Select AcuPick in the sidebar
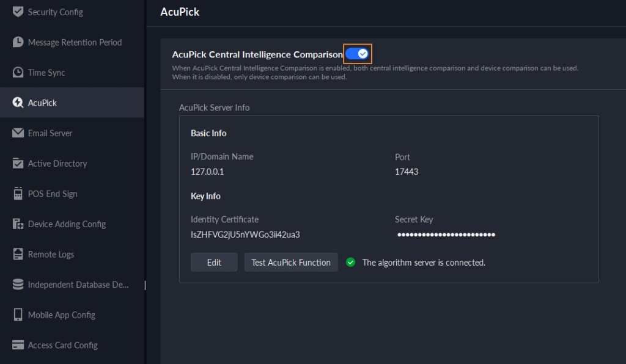626x364 pixels. click(42, 103)
